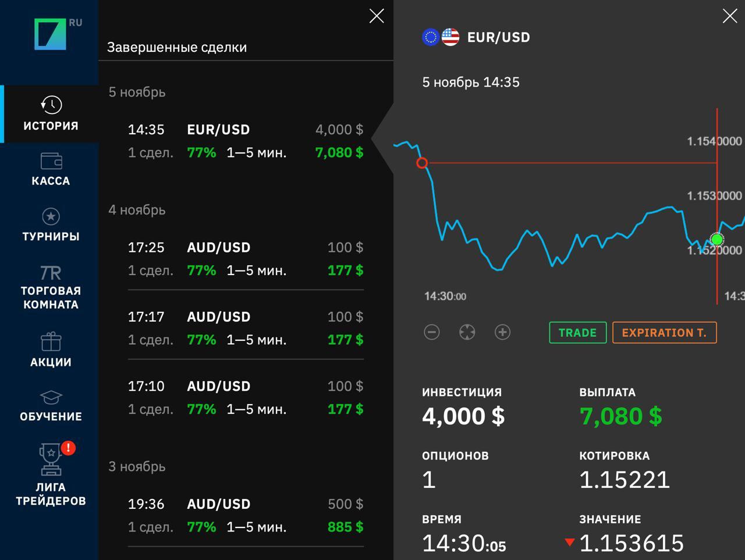Click the red entry point marker on chart
The height and width of the screenshot is (560, 745).
click(x=423, y=163)
